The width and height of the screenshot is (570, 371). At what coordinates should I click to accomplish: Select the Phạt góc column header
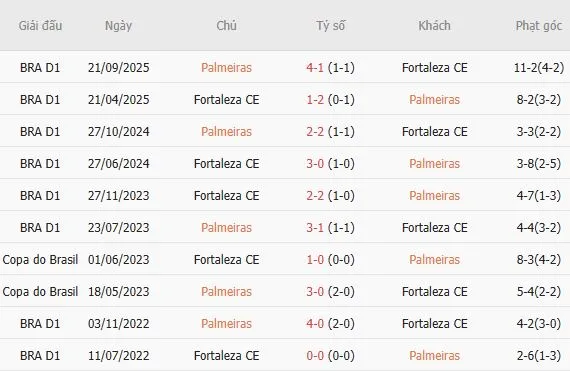point(539,26)
